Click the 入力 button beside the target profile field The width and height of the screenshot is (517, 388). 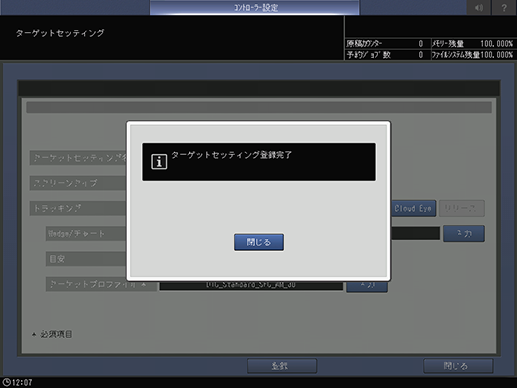pos(367,286)
